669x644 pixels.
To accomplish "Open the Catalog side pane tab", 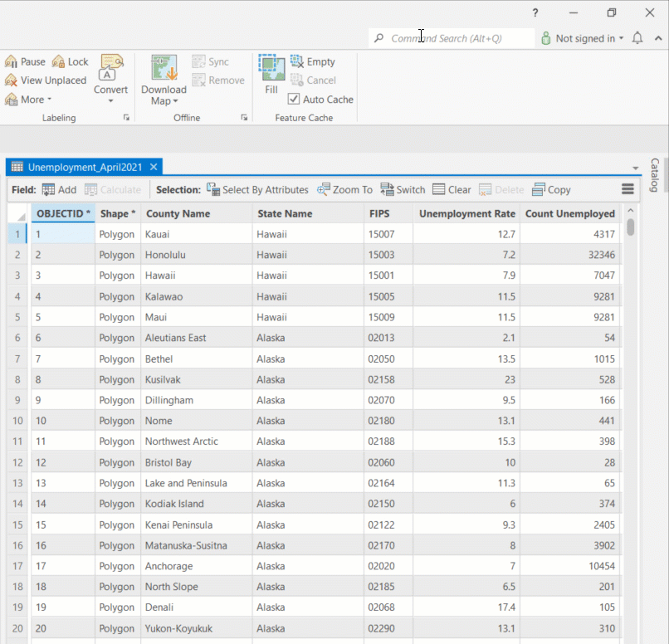I will click(x=655, y=175).
